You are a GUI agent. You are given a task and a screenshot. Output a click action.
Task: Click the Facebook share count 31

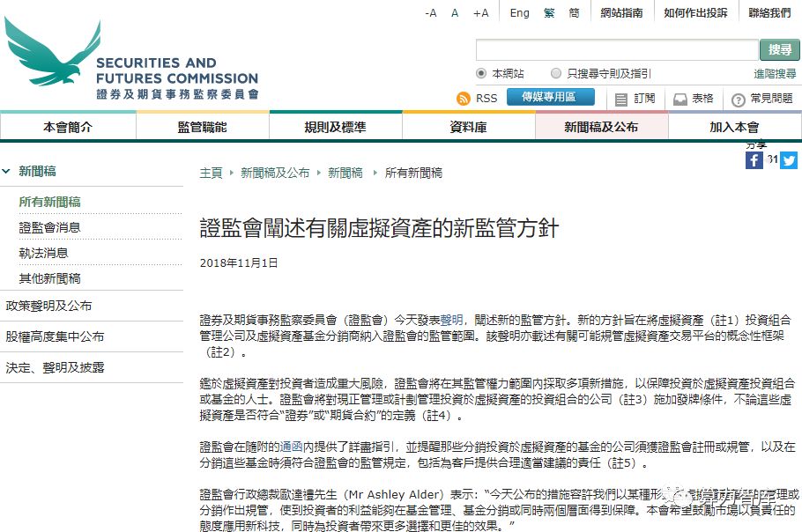pyautogui.click(x=771, y=159)
